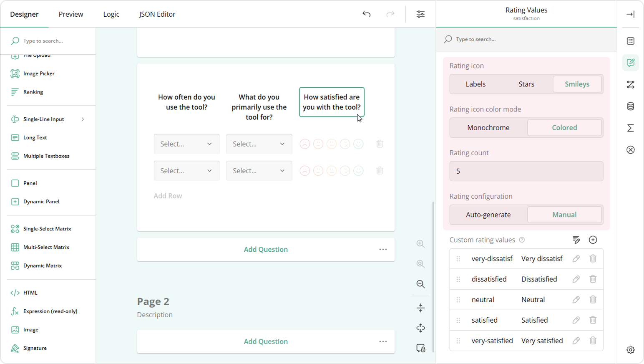
Task: Open first row's first Select dropdown
Action: coord(186,144)
